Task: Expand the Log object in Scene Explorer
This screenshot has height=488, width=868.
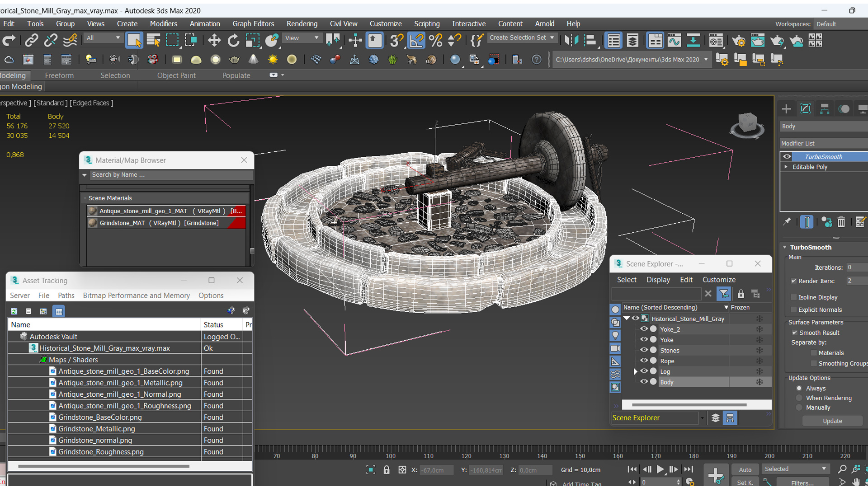Action: (x=634, y=371)
